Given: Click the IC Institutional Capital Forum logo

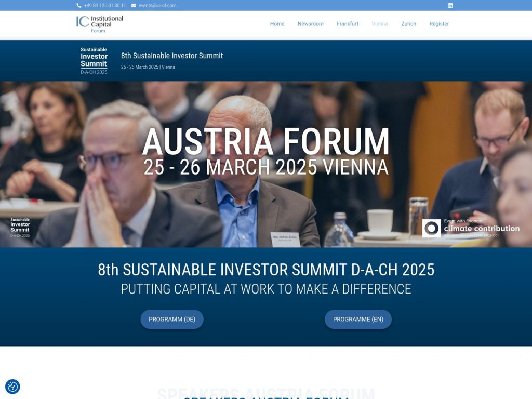Looking at the screenshot, I should point(99,24).
